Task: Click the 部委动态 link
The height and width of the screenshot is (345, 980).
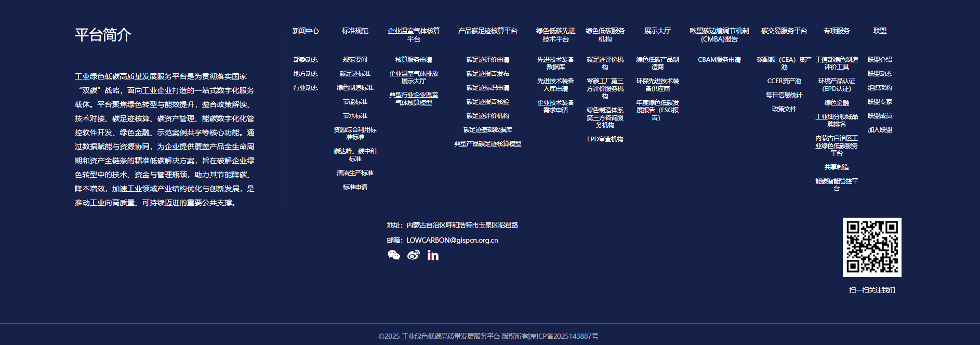Action: click(x=306, y=60)
